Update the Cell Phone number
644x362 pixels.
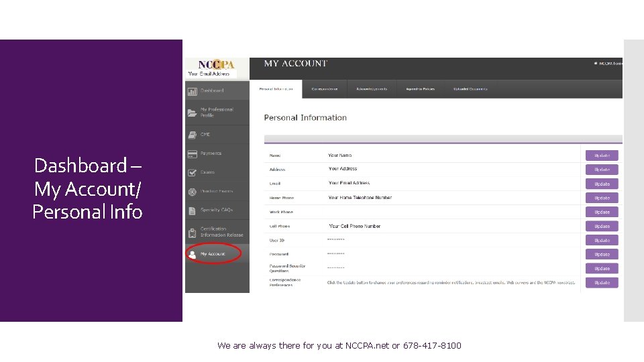coord(602,226)
